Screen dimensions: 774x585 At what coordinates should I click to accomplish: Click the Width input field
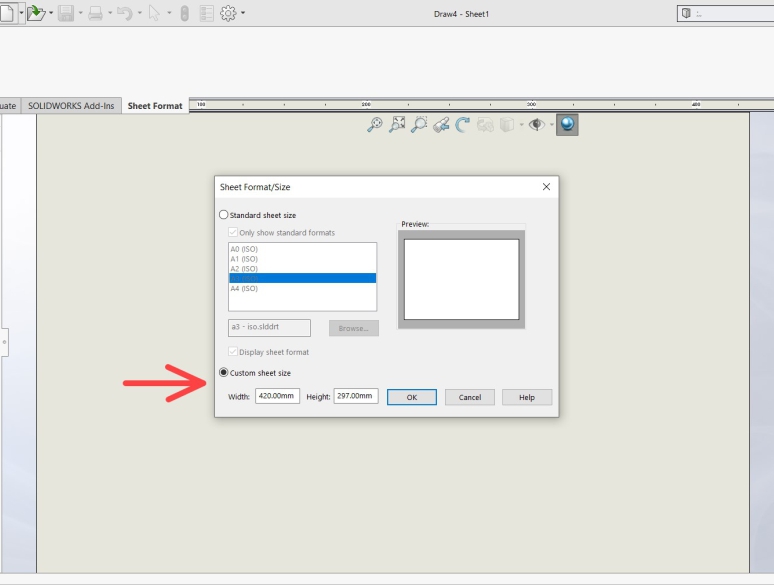tap(277, 396)
